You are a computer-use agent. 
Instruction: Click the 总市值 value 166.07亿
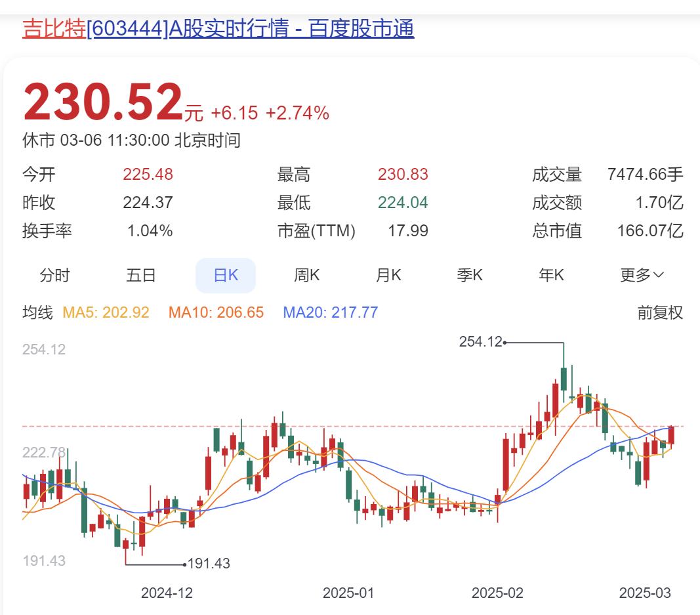point(650,231)
